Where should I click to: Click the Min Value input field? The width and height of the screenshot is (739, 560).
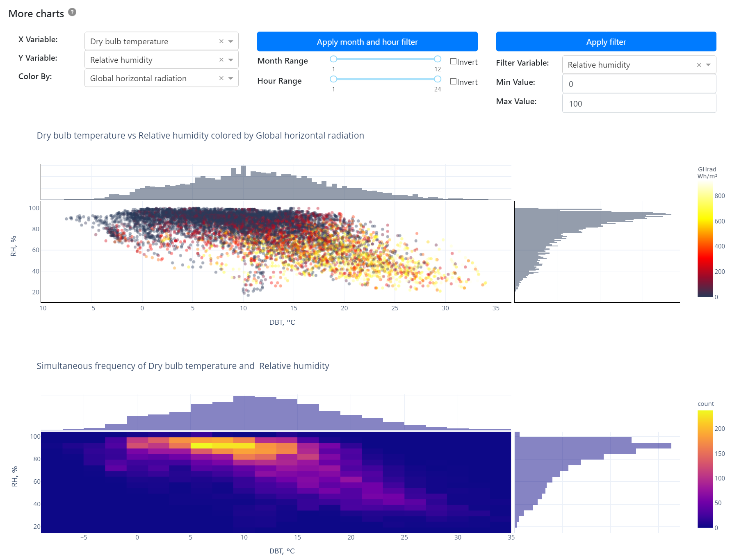[639, 84]
